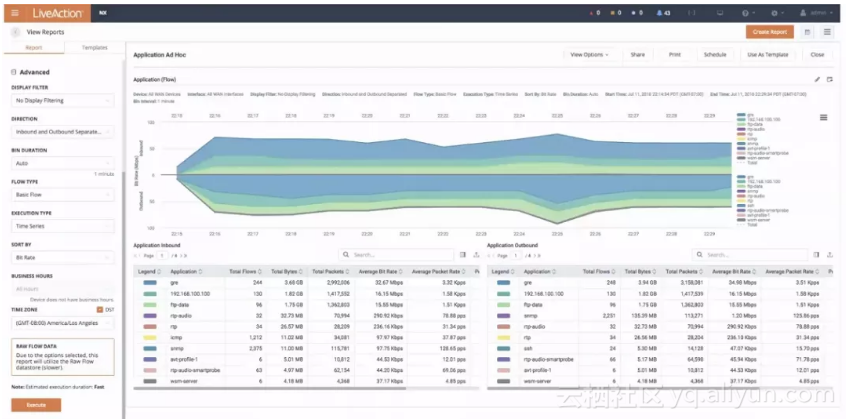846x420 pixels.
Task: Open the Sort By Bit Rate dropdown
Action: click(x=63, y=257)
